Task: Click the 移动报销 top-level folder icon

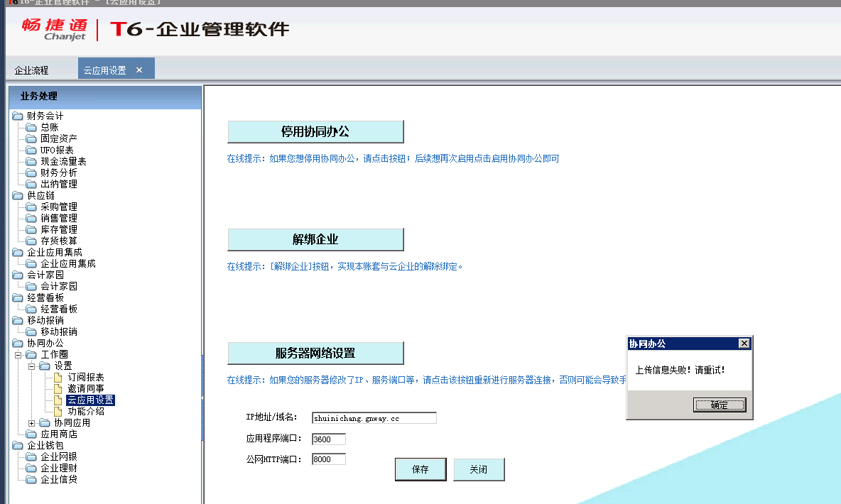Action: click(x=18, y=320)
